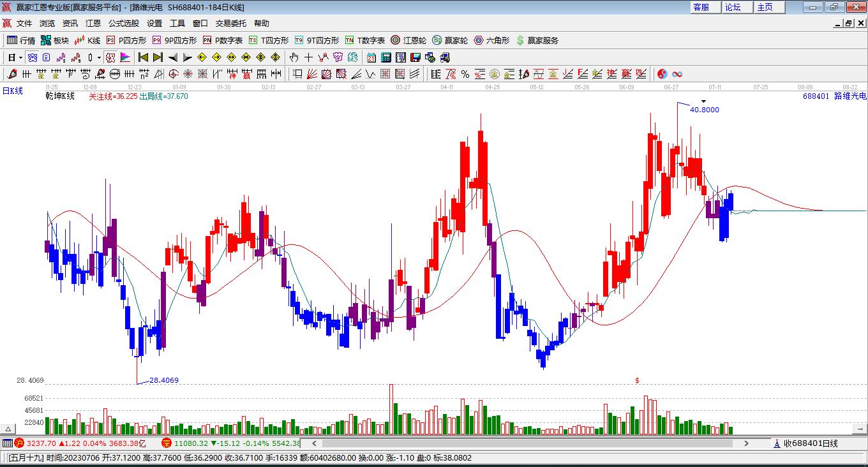Jump to first bar with skip-back icon
868x467 pixels.
[144, 57]
